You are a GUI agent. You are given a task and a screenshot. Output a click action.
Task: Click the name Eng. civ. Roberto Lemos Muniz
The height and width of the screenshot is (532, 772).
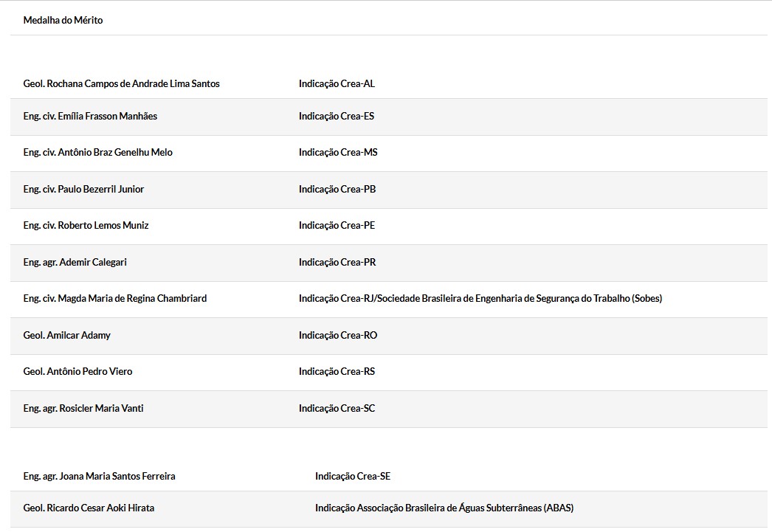tap(86, 226)
